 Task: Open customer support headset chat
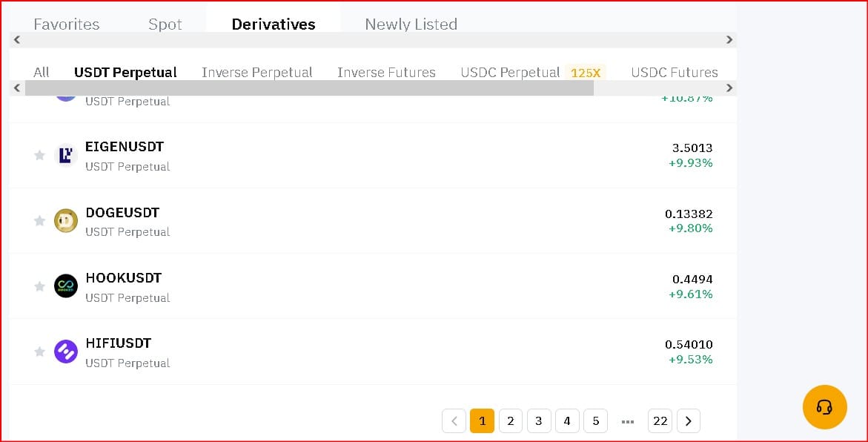(825, 407)
